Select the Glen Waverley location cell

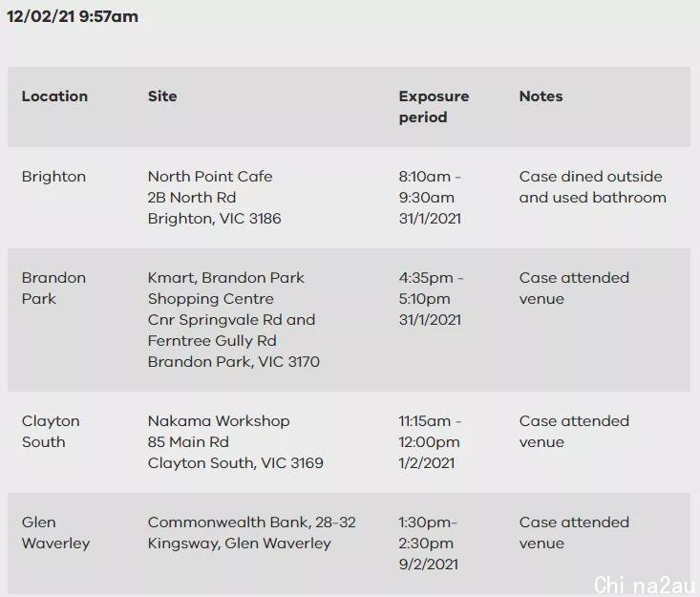[x=55, y=533]
